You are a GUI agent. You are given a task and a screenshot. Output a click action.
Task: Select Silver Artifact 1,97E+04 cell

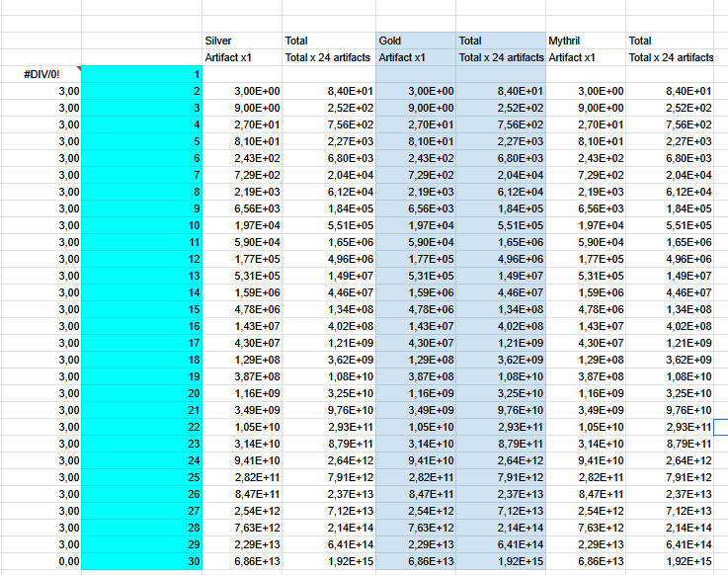242,225
